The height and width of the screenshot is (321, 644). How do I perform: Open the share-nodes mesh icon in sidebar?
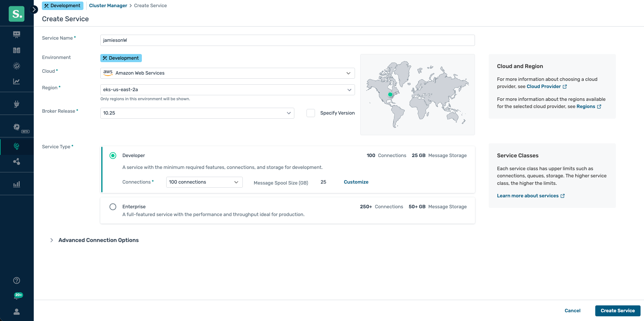pos(17,162)
